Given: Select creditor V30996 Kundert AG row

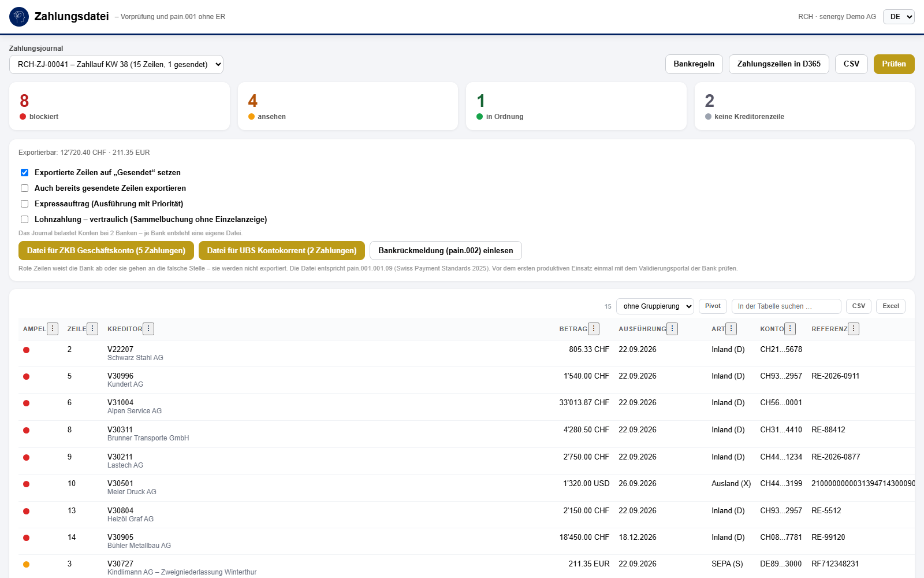Looking at the screenshot, I should tap(467, 380).
